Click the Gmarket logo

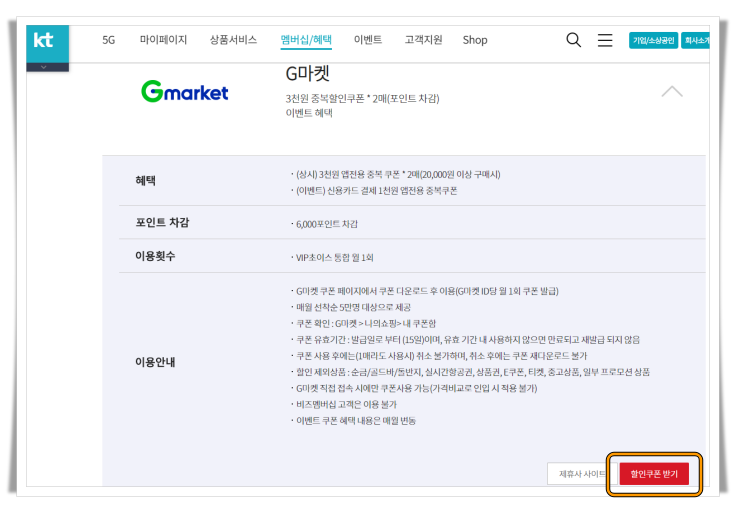pos(184,92)
